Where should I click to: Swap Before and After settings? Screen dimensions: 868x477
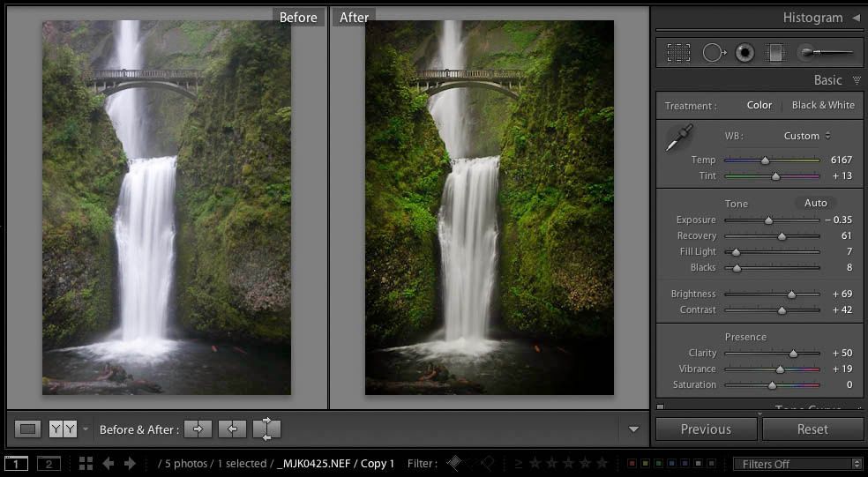pyautogui.click(x=266, y=429)
